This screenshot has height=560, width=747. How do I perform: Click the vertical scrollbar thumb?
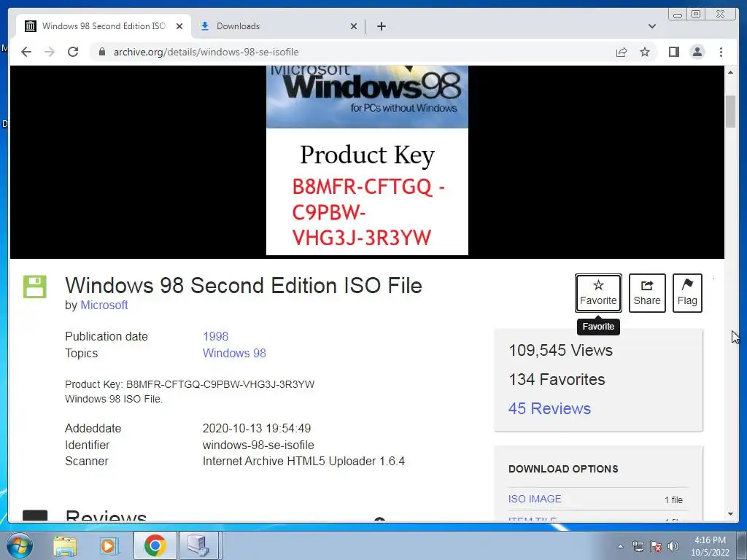pos(730,112)
